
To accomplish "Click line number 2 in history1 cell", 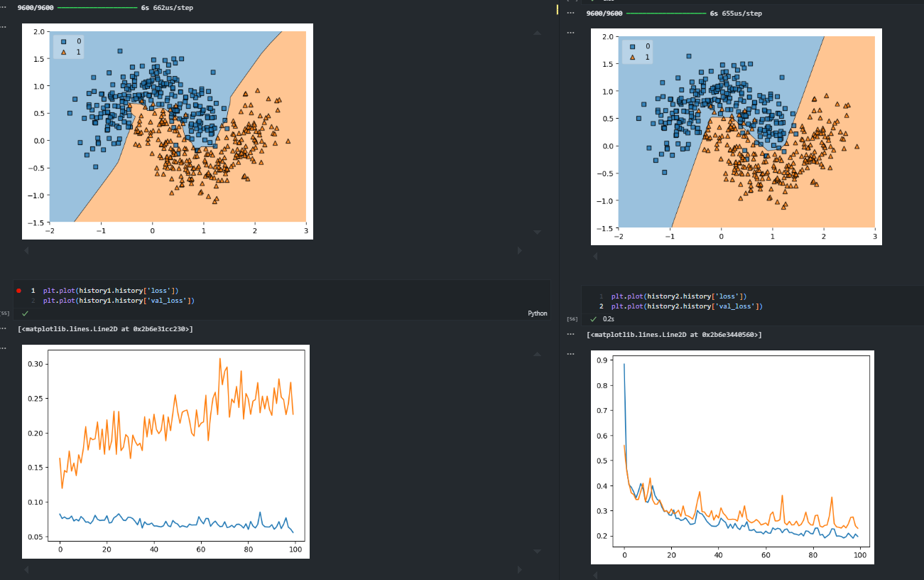I will [33, 300].
